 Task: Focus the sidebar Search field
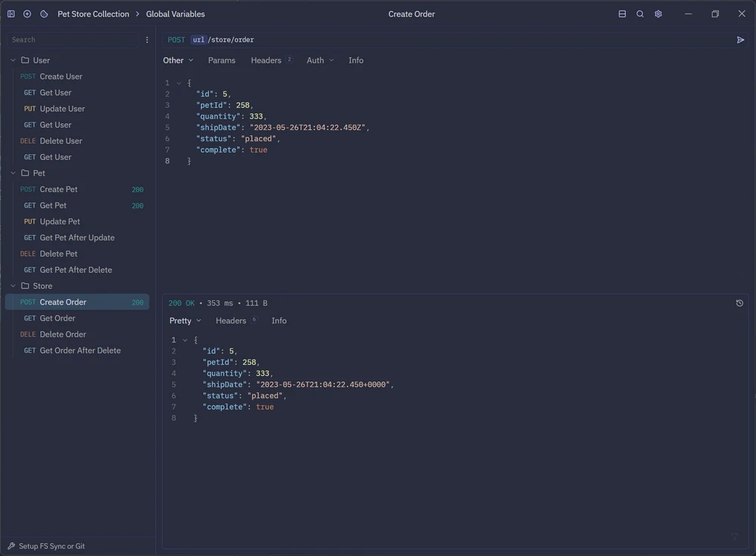pyautogui.click(x=73, y=40)
